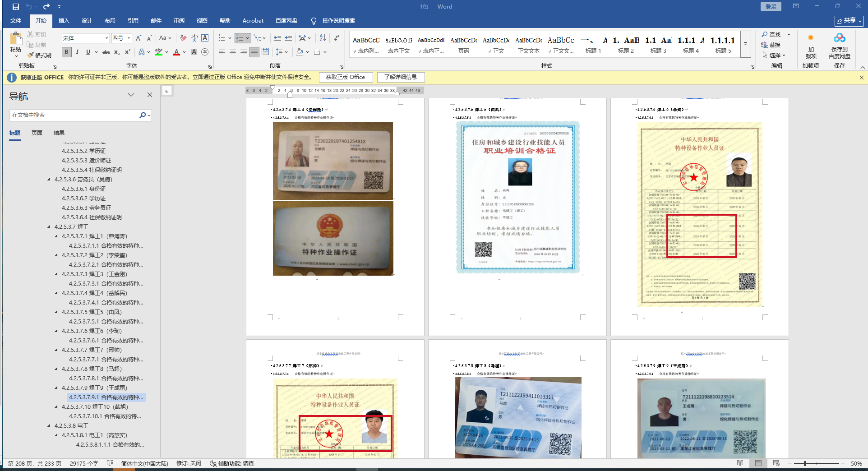The image size is (868, 471).
Task: Click the sort A-Z icon
Action: coord(322,38)
